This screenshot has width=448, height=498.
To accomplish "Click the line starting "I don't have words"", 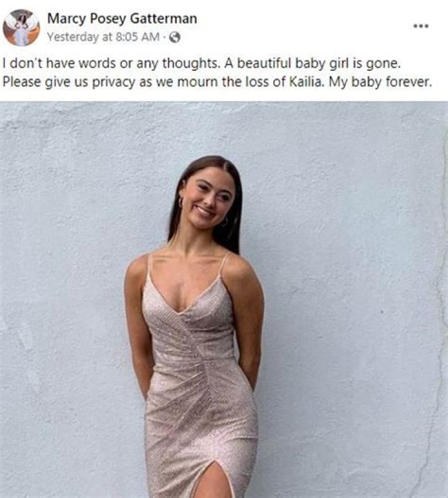I will coord(201,63).
